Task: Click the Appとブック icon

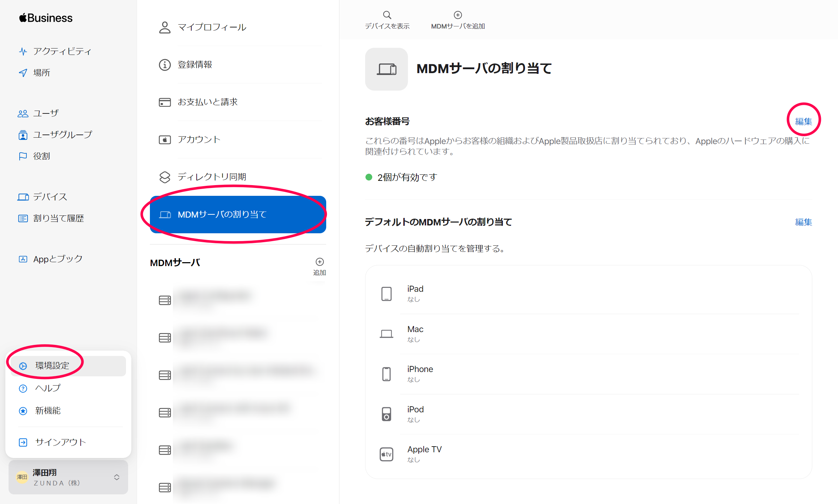Action: [23, 259]
